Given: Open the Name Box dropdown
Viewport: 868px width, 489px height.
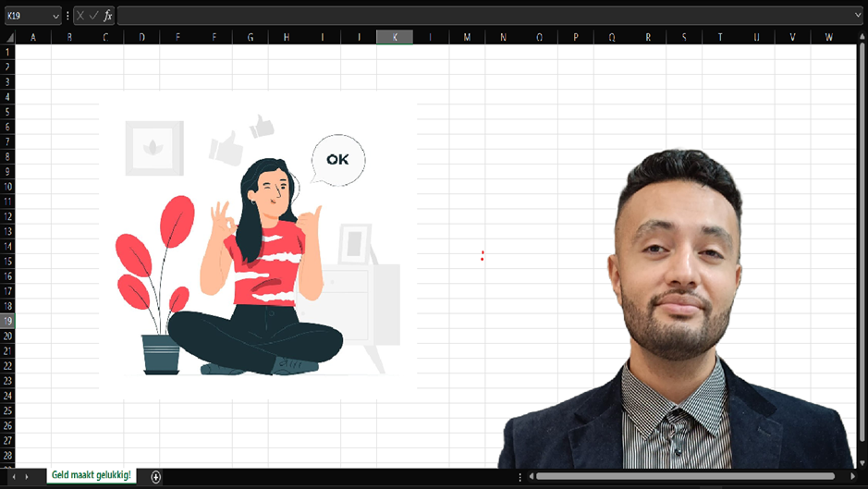Looking at the screenshot, I should click(x=55, y=16).
